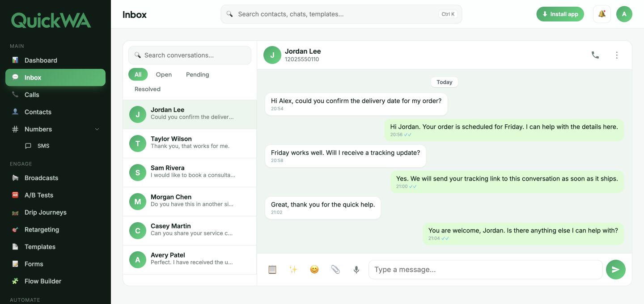Open Templates document icon
The width and height of the screenshot is (644, 304).
tap(15, 247)
